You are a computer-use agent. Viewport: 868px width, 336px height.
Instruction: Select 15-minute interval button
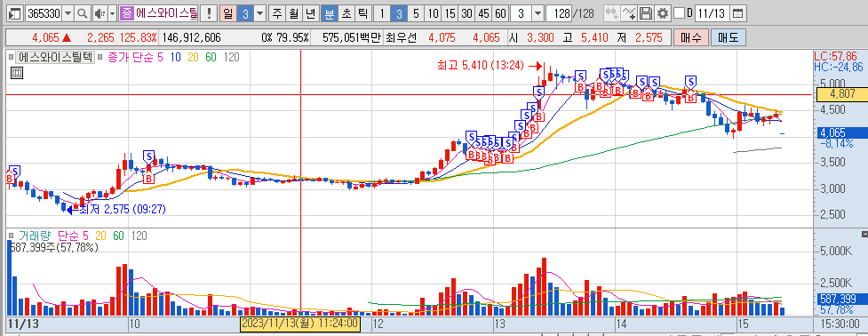tap(450, 13)
